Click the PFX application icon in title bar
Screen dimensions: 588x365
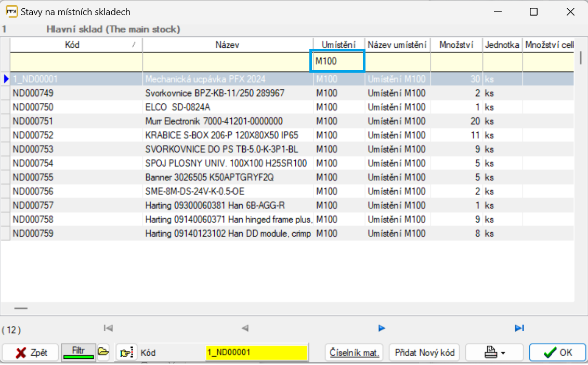[x=11, y=11]
